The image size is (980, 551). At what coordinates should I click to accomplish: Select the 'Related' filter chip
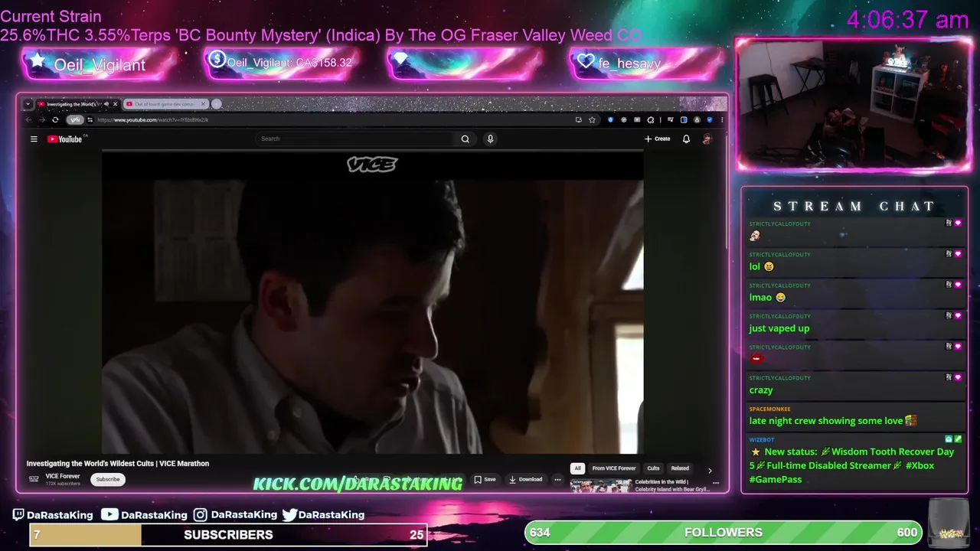(x=680, y=468)
